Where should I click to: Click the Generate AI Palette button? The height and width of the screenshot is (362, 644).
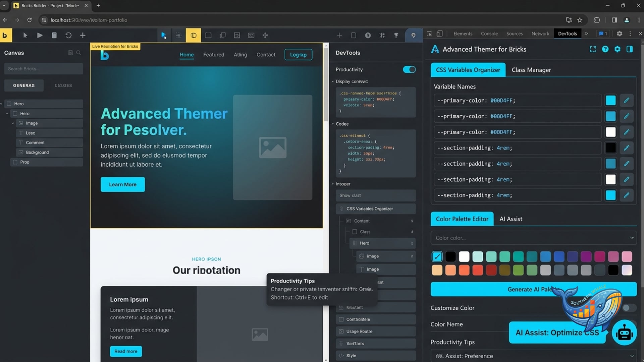pyautogui.click(x=533, y=289)
